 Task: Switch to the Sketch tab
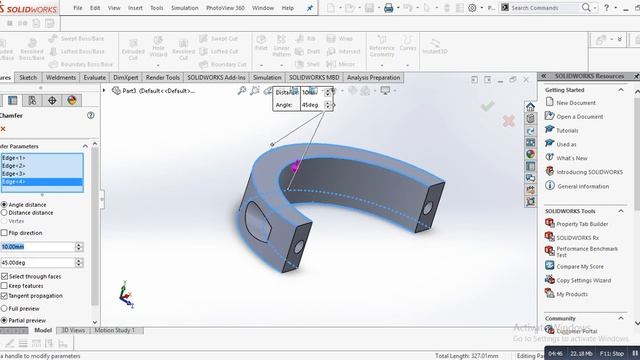(28, 77)
